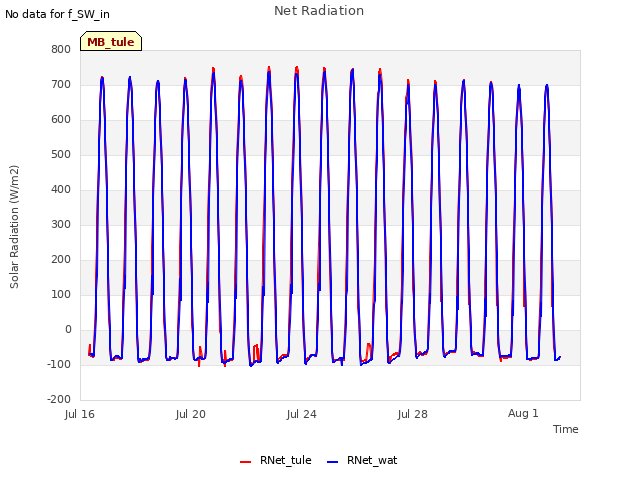Viewport: 640px width, 480px height.
Task: Click the Jul 24 x-axis tick label
Action: pyautogui.click(x=302, y=414)
